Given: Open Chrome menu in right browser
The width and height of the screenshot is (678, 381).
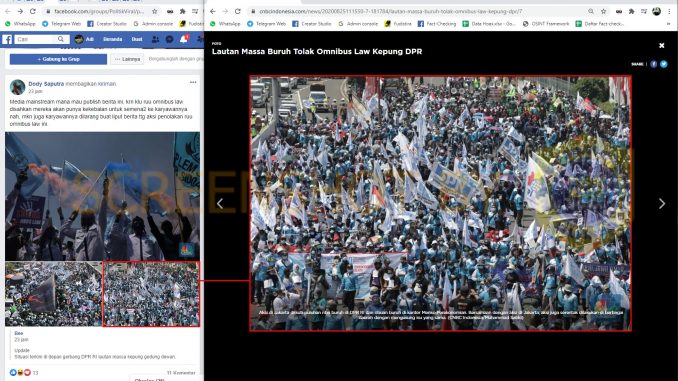Looking at the screenshot, I should (669, 11).
